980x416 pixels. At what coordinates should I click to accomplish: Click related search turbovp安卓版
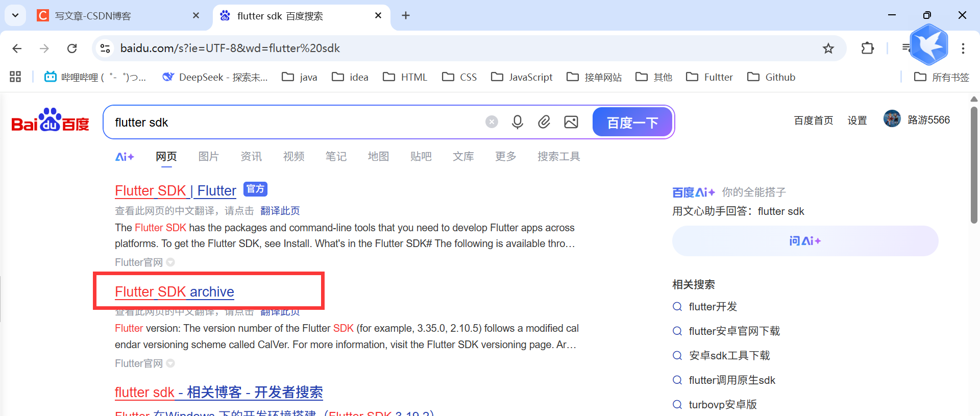pos(723,405)
